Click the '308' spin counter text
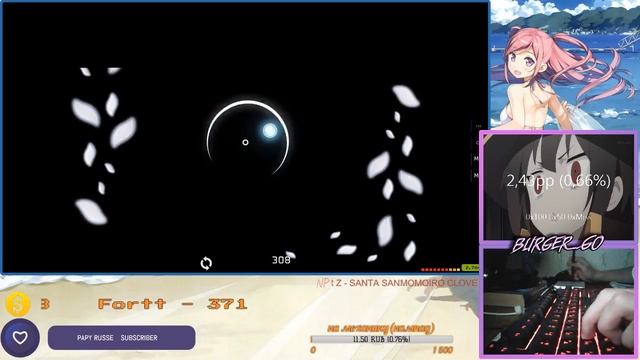Viewport: 640px width, 360px height. tap(281, 260)
